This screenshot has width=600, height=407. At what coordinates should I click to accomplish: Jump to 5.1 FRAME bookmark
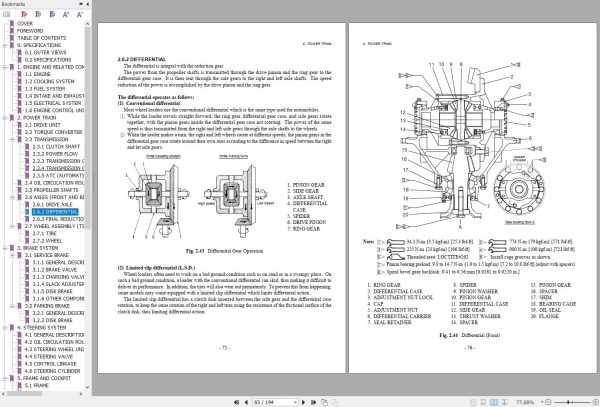tap(37, 386)
